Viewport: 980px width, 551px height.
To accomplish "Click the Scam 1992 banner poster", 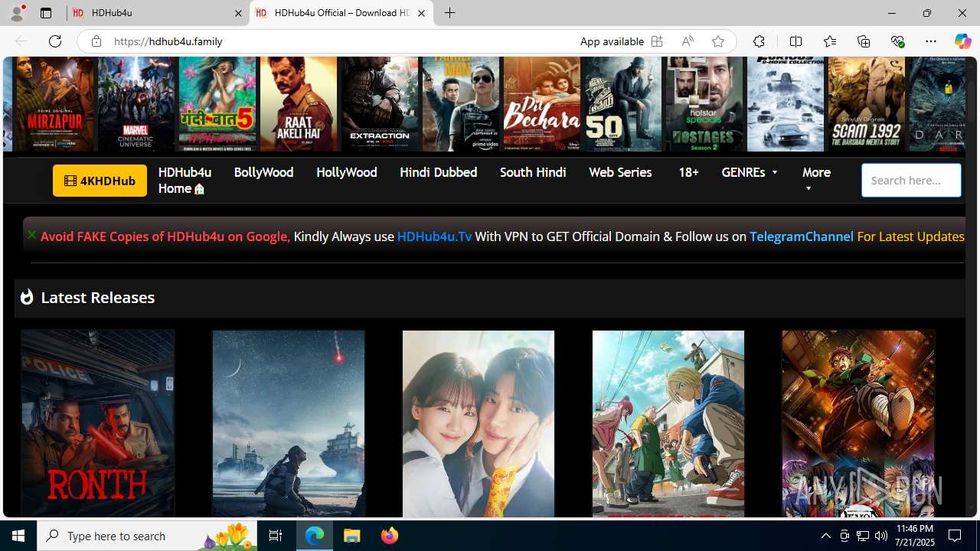I will pos(866,104).
